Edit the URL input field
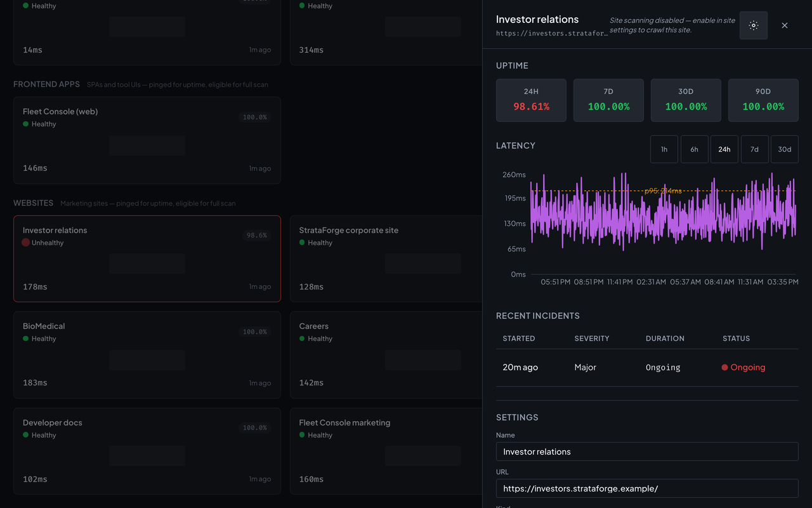 [647, 488]
